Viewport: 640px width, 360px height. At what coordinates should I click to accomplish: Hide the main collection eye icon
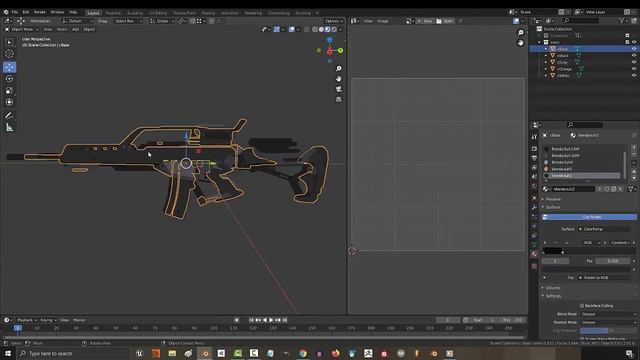click(x=634, y=42)
